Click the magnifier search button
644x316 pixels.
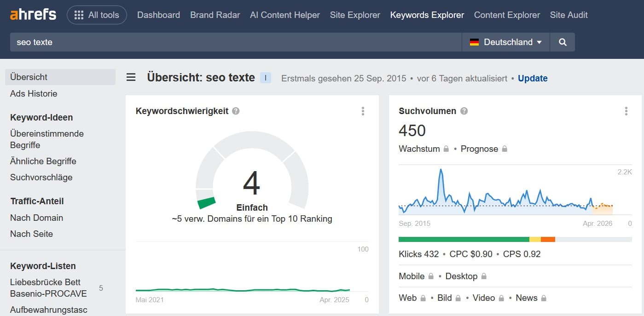pyautogui.click(x=563, y=42)
